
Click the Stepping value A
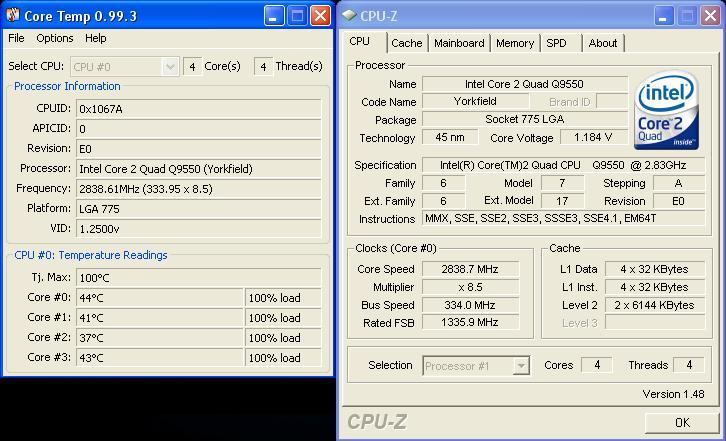coord(678,183)
